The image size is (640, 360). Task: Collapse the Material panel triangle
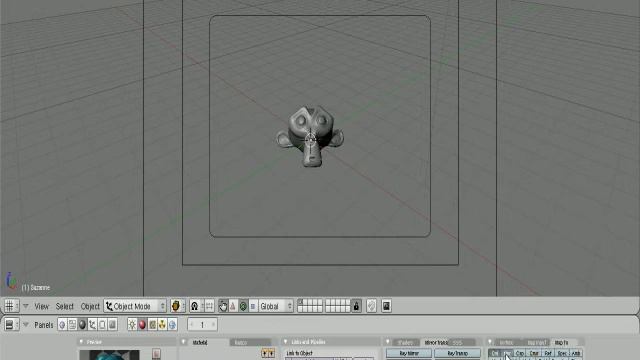pos(183,342)
